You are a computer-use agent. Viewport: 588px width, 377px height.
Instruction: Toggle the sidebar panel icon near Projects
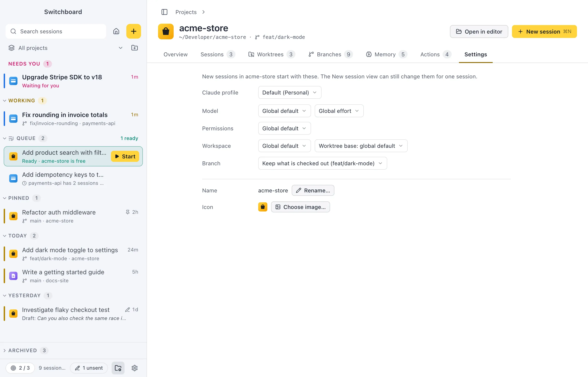[164, 12]
